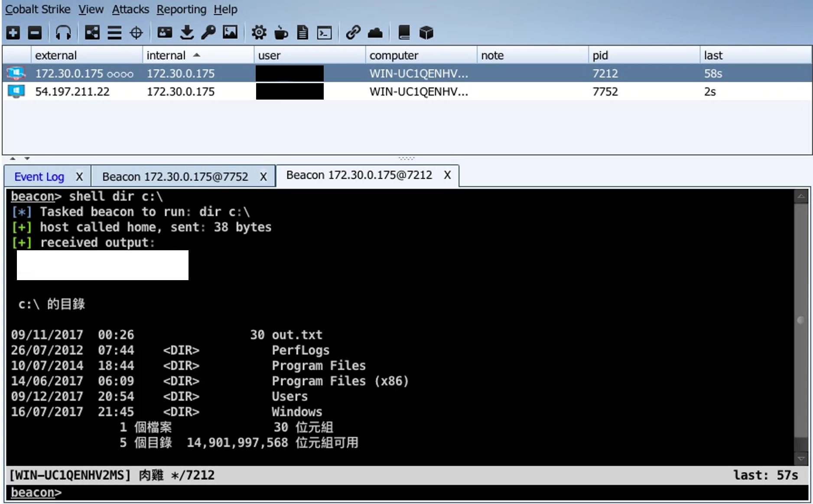Click the console scrollbar down arrow

tap(800, 458)
